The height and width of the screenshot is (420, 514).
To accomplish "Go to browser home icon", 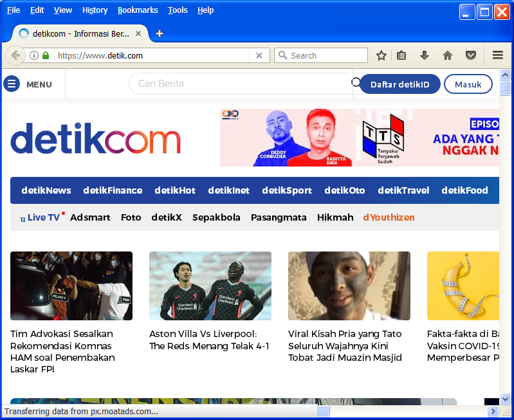I will 448,56.
